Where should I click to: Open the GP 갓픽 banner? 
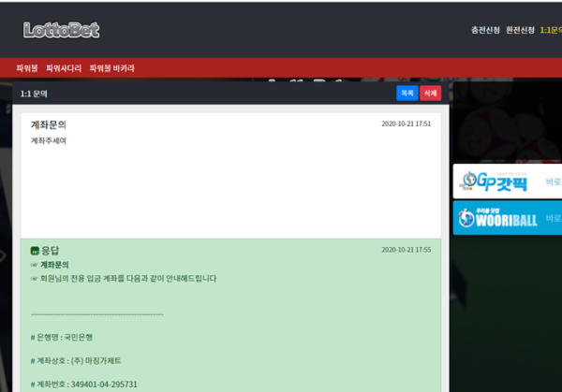(x=508, y=181)
